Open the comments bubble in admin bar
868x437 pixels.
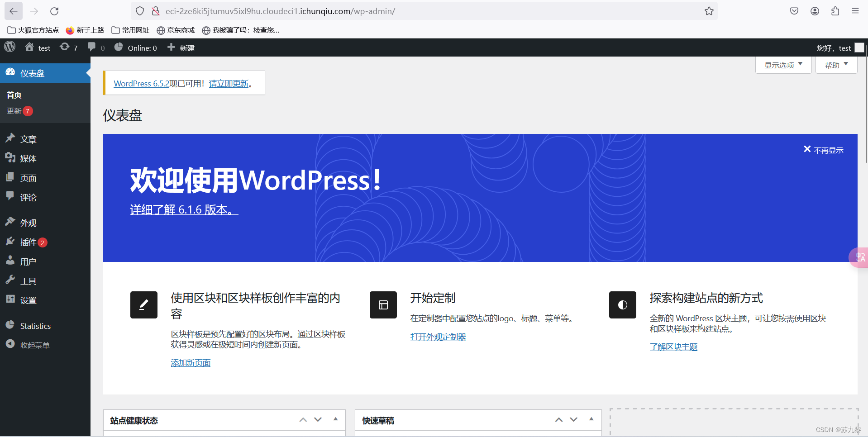(x=96, y=47)
